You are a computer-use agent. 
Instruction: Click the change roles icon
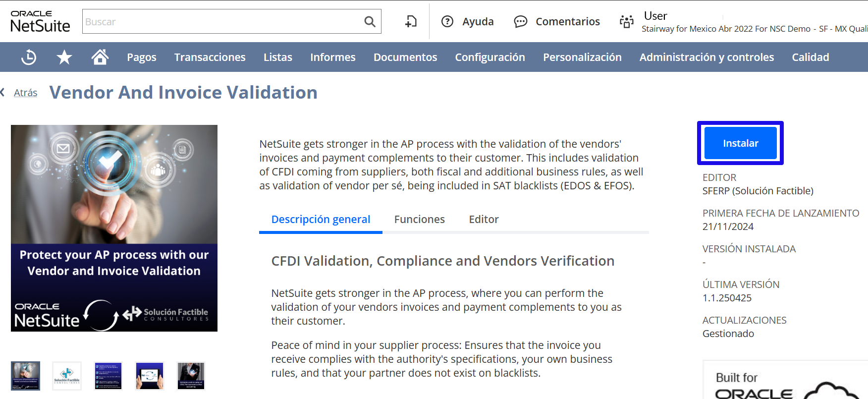point(627,22)
